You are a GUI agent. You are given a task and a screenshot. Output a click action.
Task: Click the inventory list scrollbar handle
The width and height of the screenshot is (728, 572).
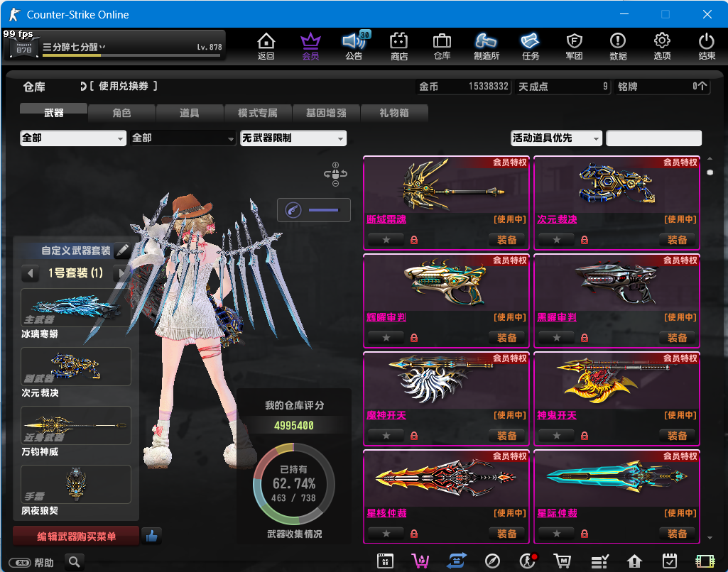pos(710,172)
